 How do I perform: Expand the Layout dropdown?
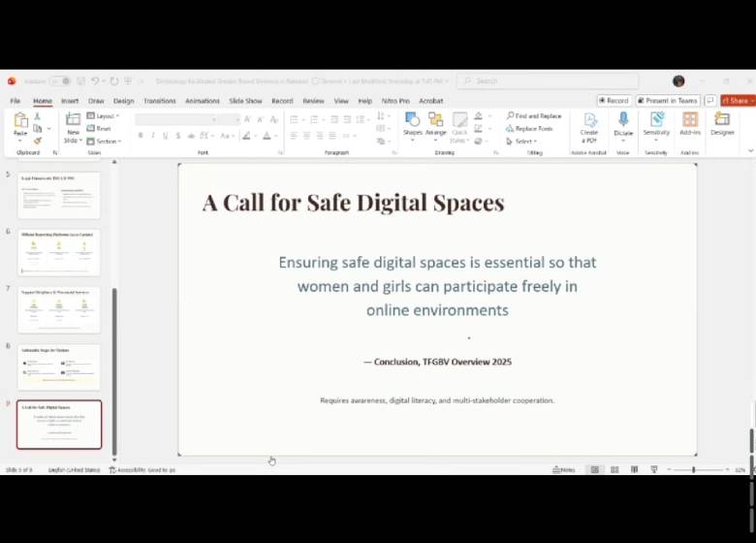click(103, 115)
